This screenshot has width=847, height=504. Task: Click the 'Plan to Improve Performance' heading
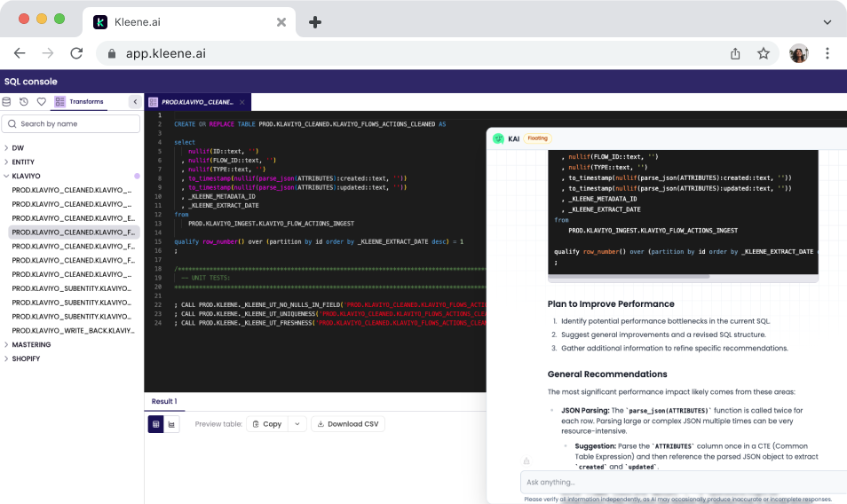click(611, 303)
